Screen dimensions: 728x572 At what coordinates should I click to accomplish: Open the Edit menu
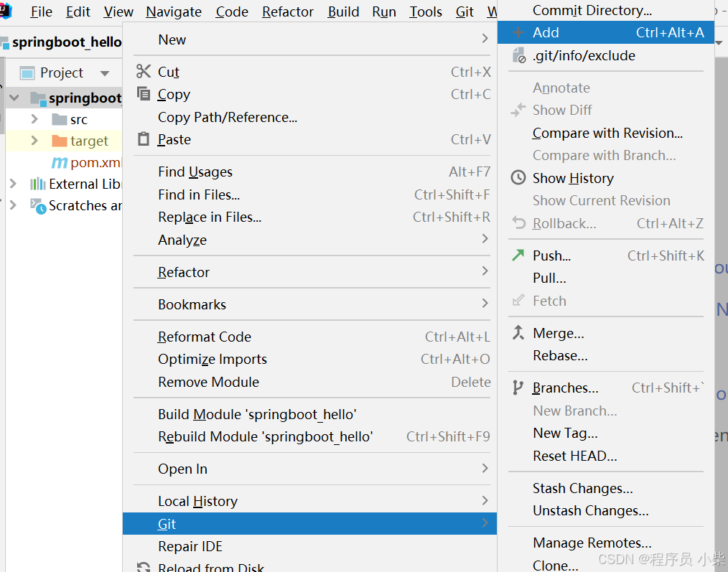point(78,11)
